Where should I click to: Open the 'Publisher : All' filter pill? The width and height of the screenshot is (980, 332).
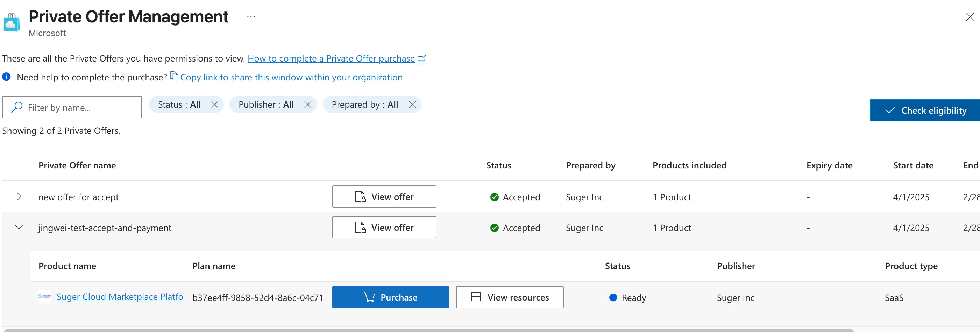266,104
